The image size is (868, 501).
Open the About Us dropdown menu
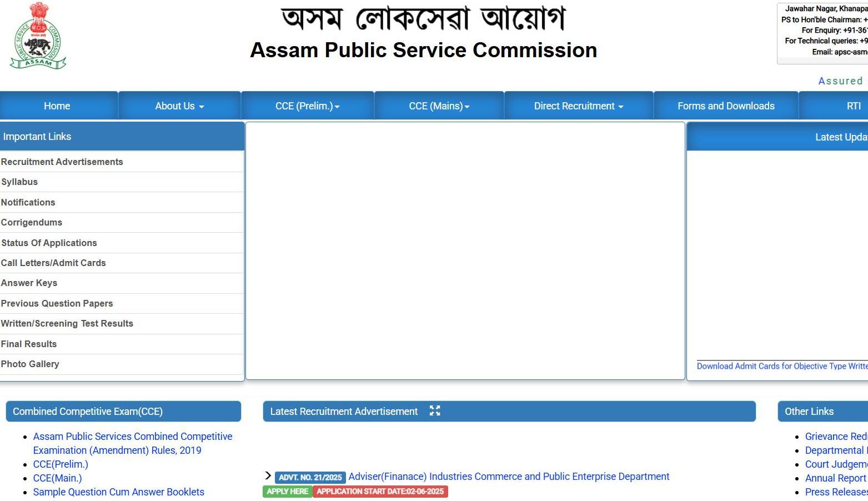179,106
